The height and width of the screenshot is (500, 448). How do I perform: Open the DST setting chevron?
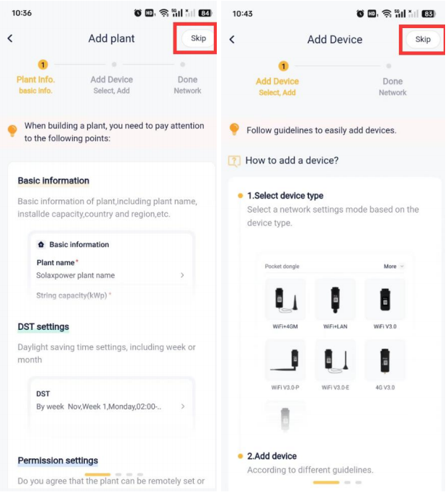(x=182, y=406)
